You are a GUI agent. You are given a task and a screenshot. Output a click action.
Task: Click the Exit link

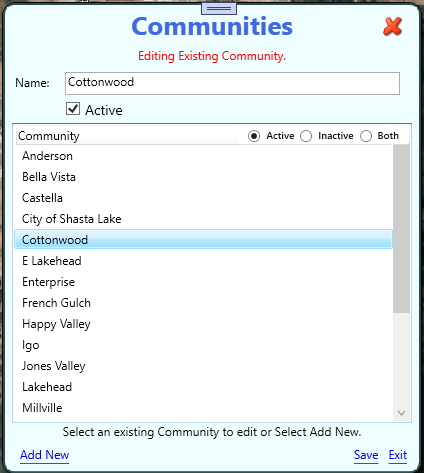pyautogui.click(x=398, y=455)
